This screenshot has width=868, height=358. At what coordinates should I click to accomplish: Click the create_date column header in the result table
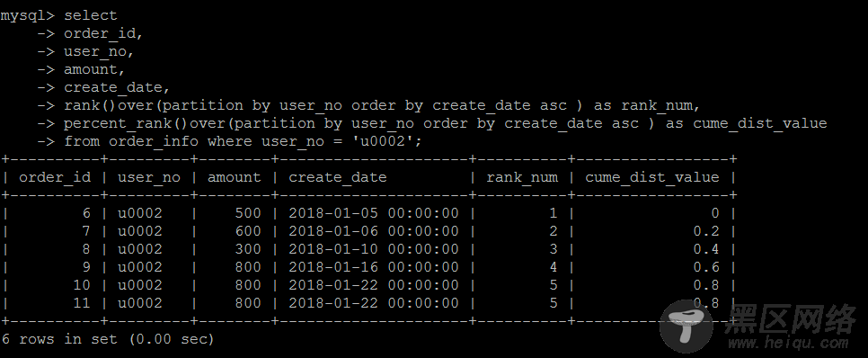[x=338, y=177]
